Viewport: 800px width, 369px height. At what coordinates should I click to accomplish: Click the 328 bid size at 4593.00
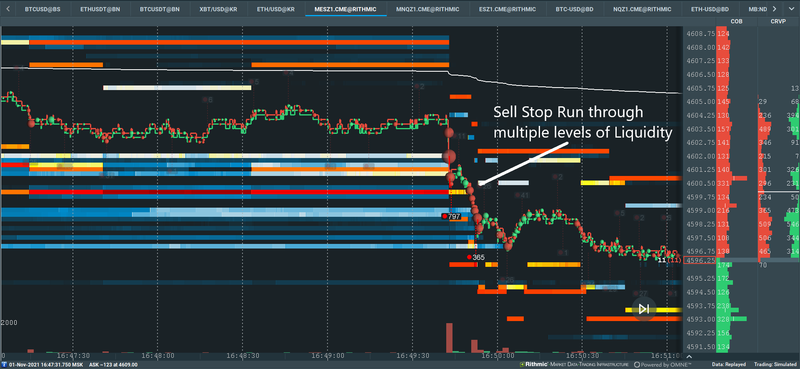pos(723,319)
